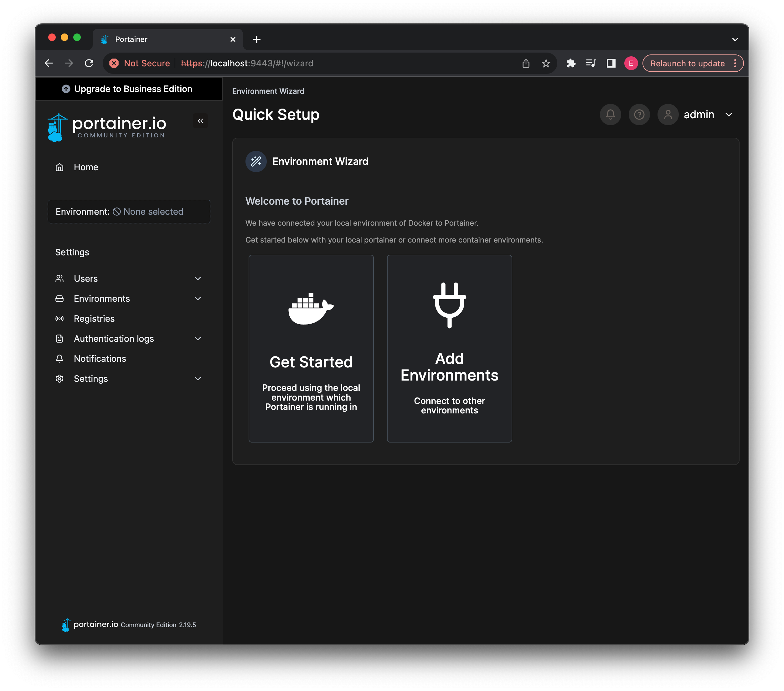Screen dimensions: 784x691
Task: Click the browser reload button
Action: point(89,63)
